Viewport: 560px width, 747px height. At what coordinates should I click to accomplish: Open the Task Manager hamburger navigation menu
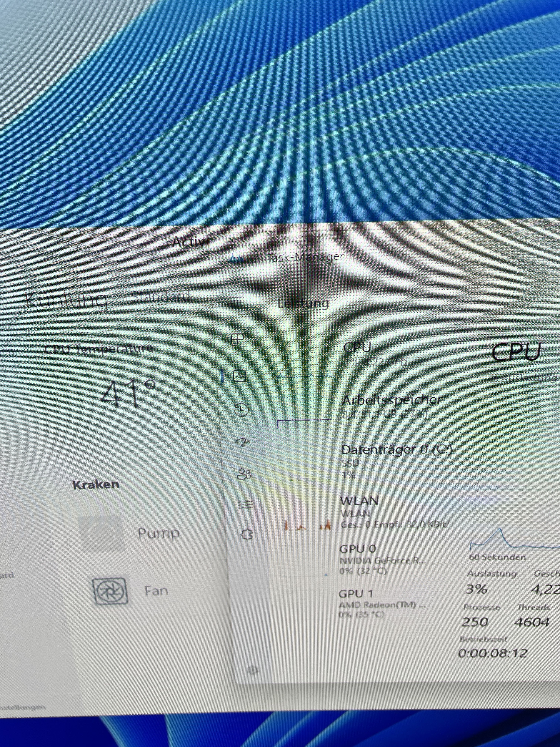[x=236, y=302]
